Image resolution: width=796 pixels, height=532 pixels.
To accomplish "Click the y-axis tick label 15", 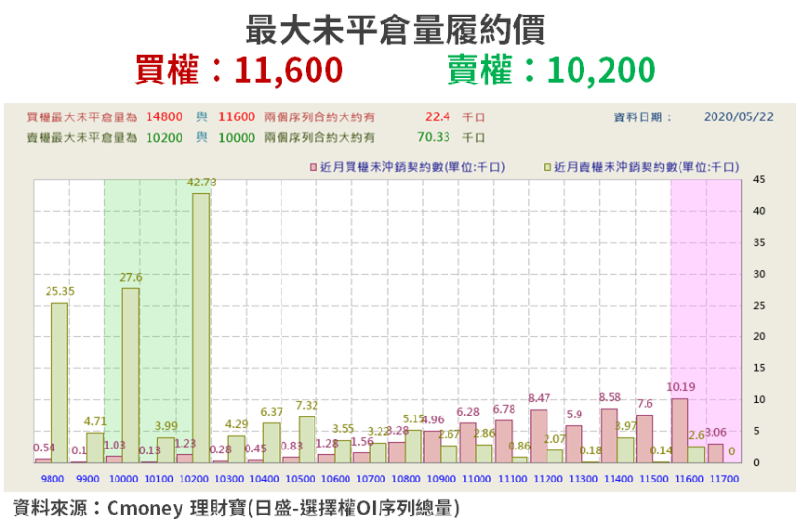I will pyautogui.click(x=759, y=368).
